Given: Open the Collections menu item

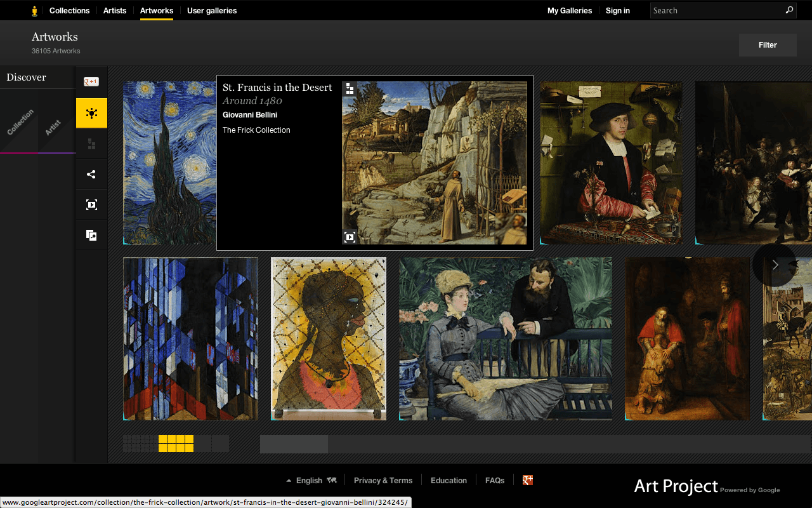Looking at the screenshot, I should pos(69,10).
